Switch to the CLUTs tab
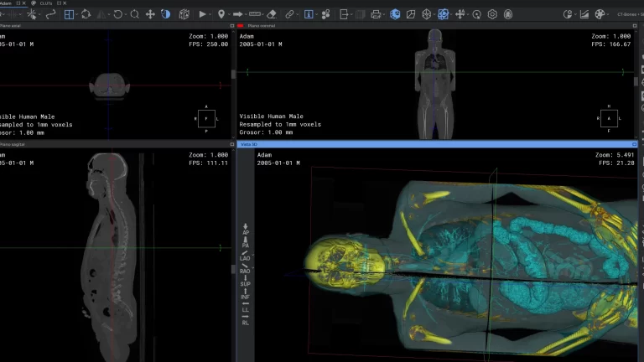 click(x=47, y=3)
